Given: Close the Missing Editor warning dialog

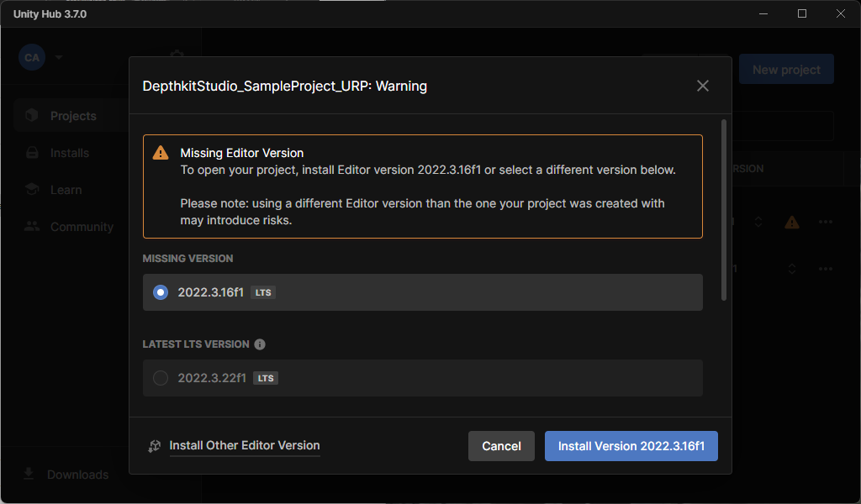Looking at the screenshot, I should tap(703, 86).
